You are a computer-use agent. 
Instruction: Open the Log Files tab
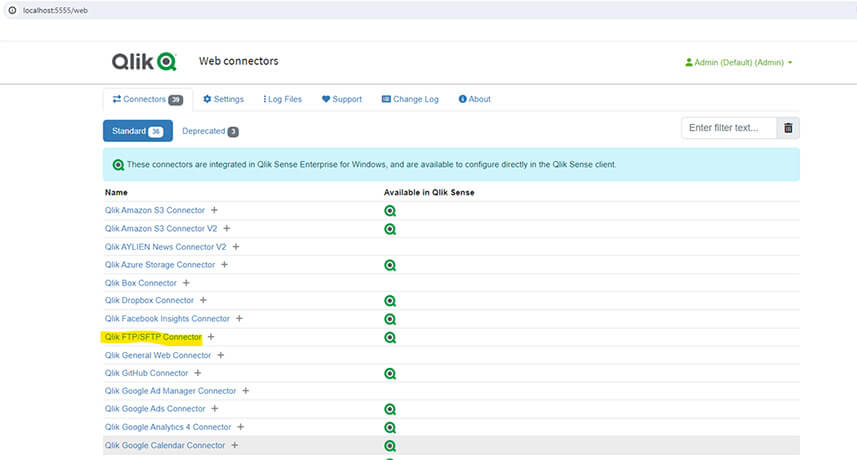283,99
